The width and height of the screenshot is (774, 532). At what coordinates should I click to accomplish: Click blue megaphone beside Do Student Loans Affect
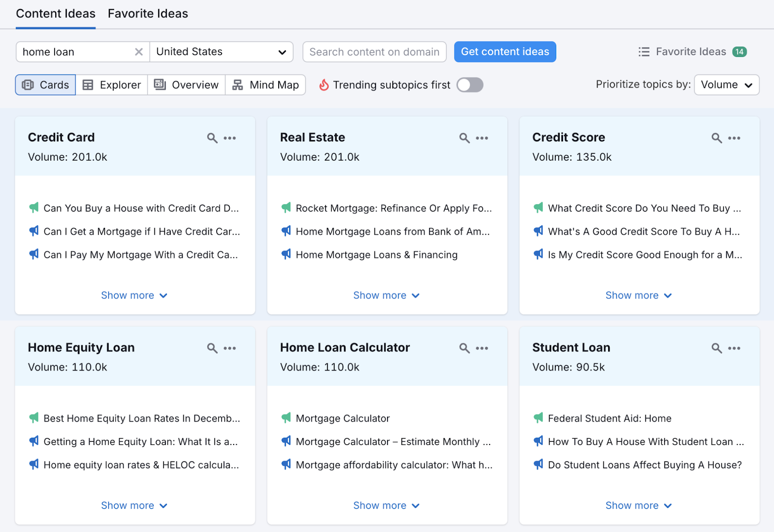tap(538, 464)
